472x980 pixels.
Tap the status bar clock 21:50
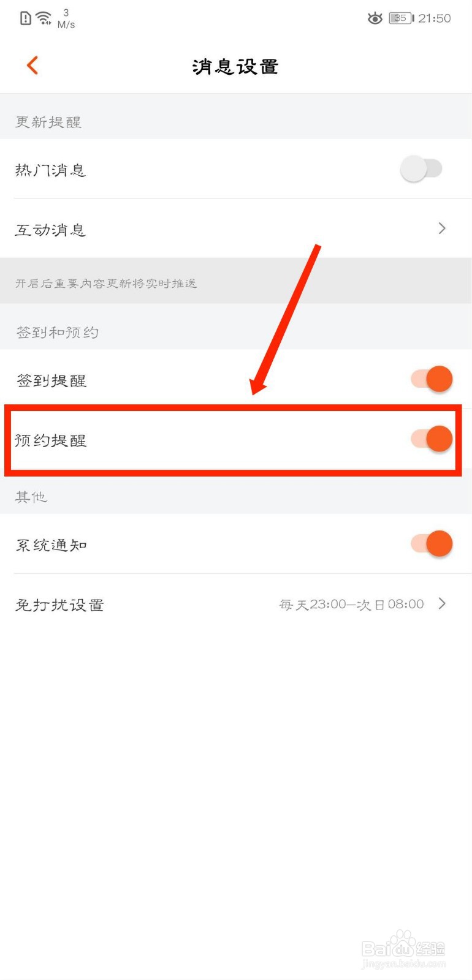(435, 18)
